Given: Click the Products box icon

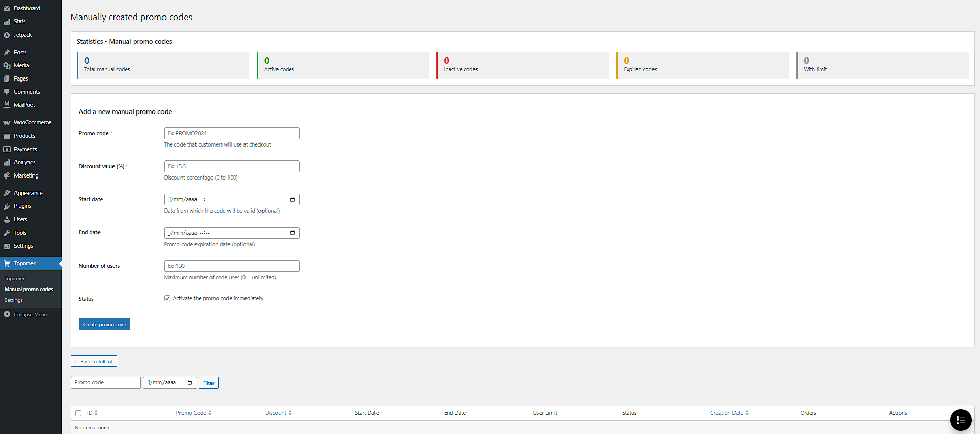Looking at the screenshot, I should coord(7,136).
